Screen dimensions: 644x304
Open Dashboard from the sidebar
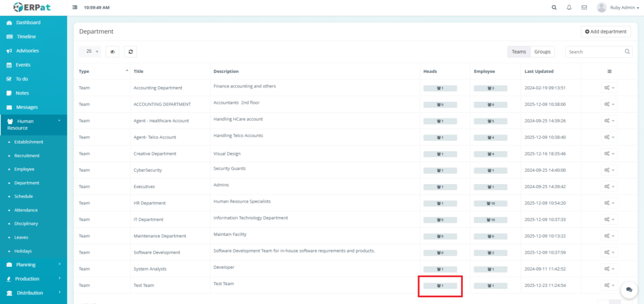point(28,23)
